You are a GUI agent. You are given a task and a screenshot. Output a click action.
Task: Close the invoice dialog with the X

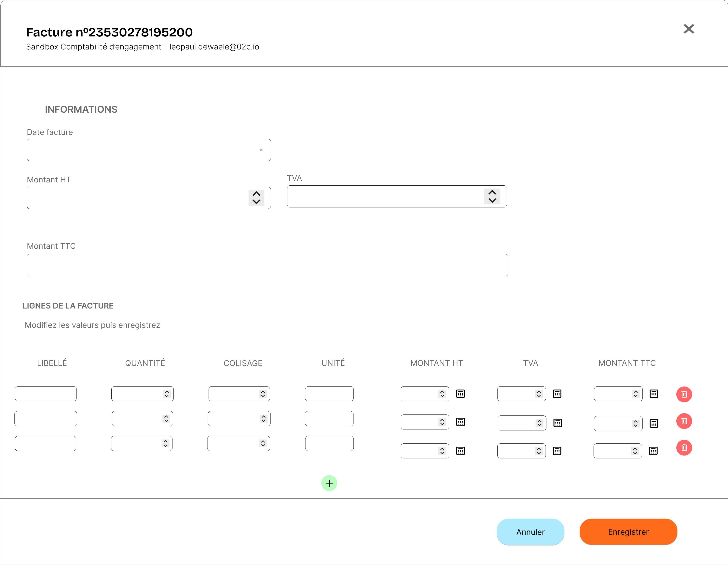coord(689,29)
